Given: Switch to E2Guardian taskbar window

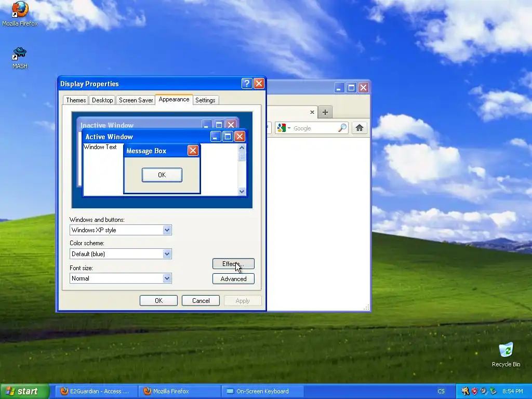Looking at the screenshot, I should pyautogui.click(x=96, y=391).
